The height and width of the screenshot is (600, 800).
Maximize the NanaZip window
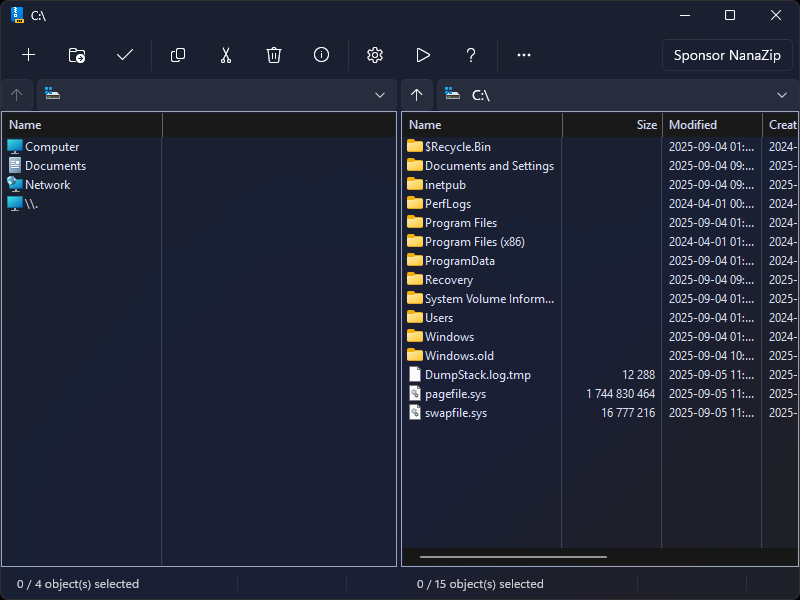point(730,15)
